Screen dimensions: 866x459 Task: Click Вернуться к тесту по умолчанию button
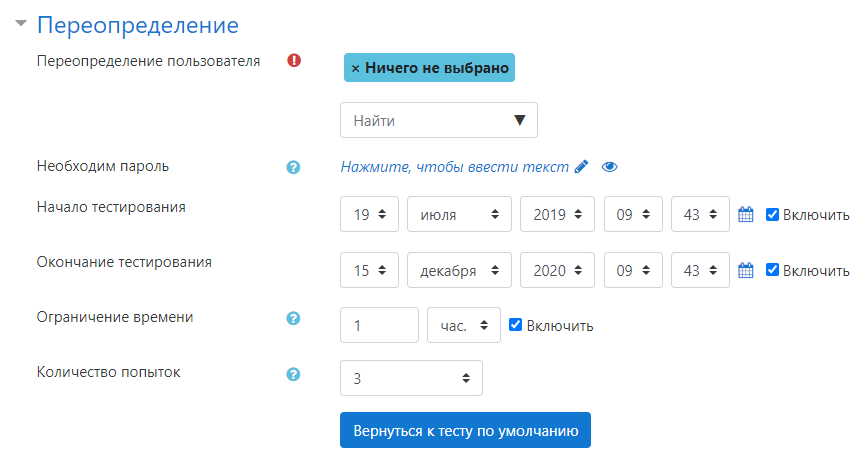tap(465, 431)
